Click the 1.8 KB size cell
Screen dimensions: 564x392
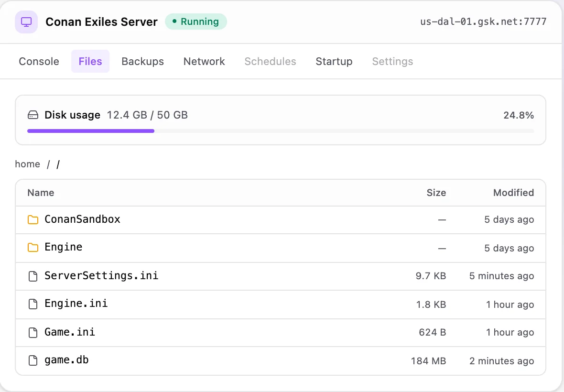coord(431,305)
